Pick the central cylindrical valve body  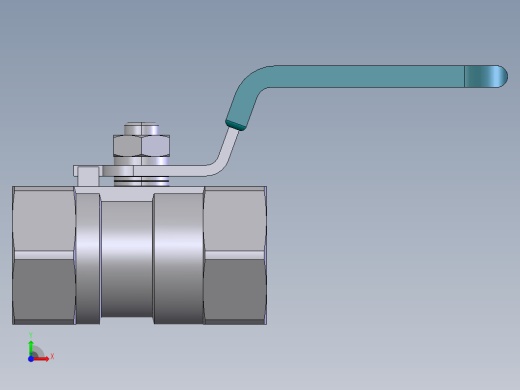[127, 258]
